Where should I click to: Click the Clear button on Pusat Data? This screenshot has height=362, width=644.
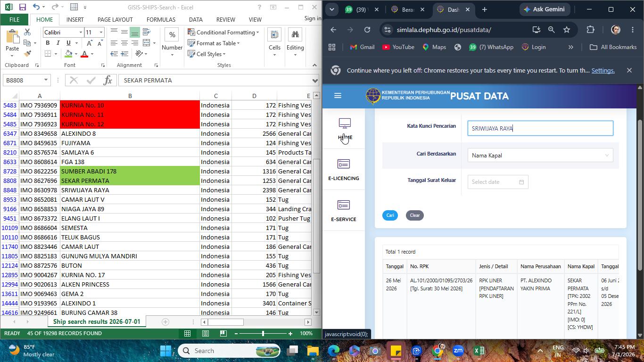click(x=415, y=215)
